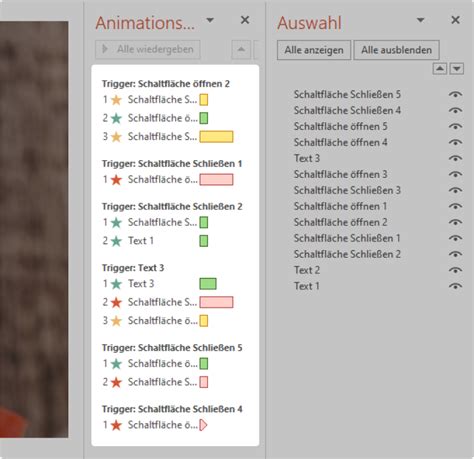Toggle visibility of Text 1 object

455,286
